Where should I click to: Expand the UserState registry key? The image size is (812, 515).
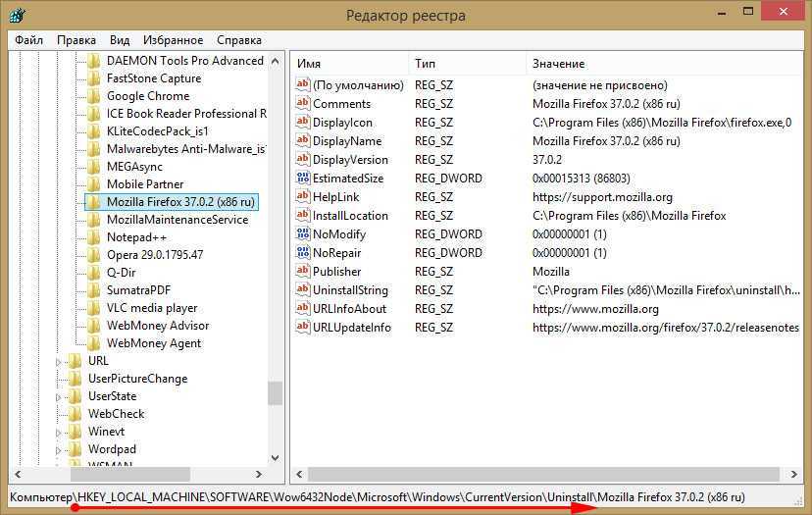point(59,397)
